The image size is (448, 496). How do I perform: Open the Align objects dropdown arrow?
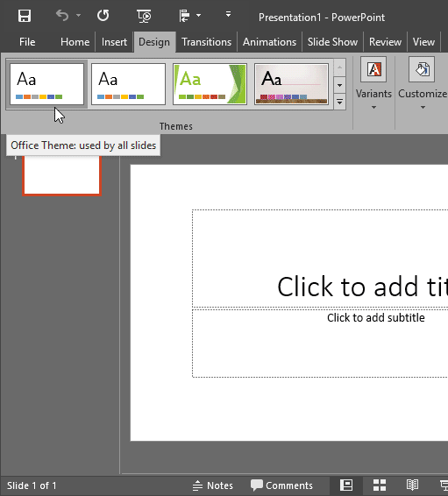pos(198,15)
